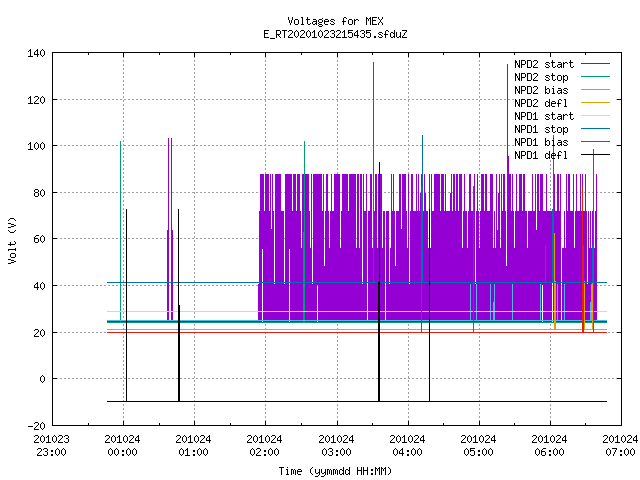Click the y-axis tick label 40
The width and height of the screenshot is (640, 480).
click(40, 286)
